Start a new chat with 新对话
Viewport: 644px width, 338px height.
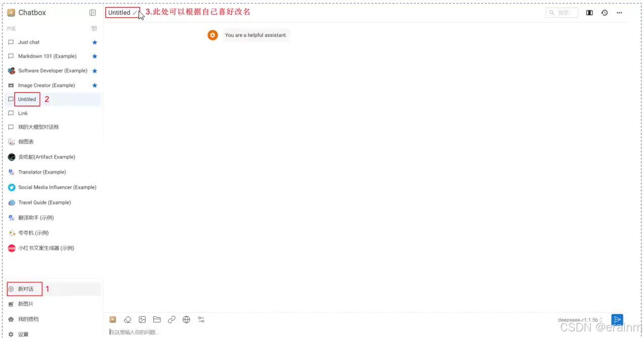(x=24, y=288)
